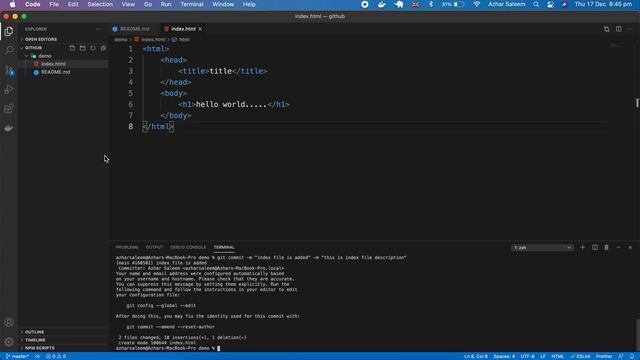Open the Explorer view in the activity bar
Image resolution: width=640 pixels, height=360 pixels.
click(9, 31)
